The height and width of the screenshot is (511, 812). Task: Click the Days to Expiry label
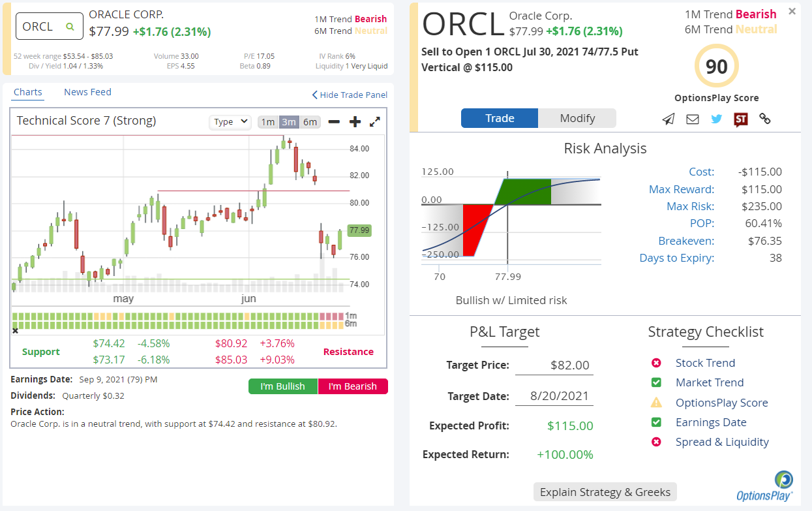pos(677,258)
